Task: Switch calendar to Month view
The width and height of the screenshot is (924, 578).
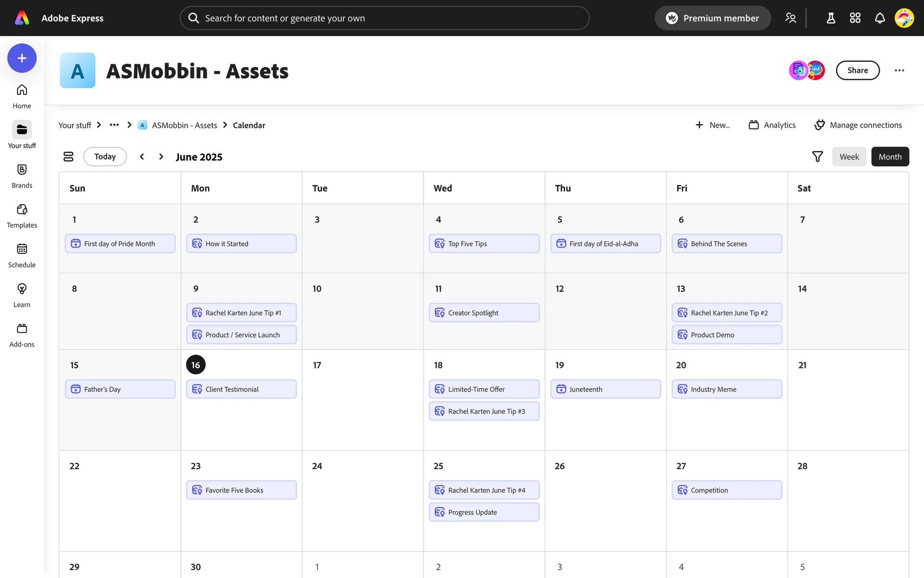Action: (890, 157)
